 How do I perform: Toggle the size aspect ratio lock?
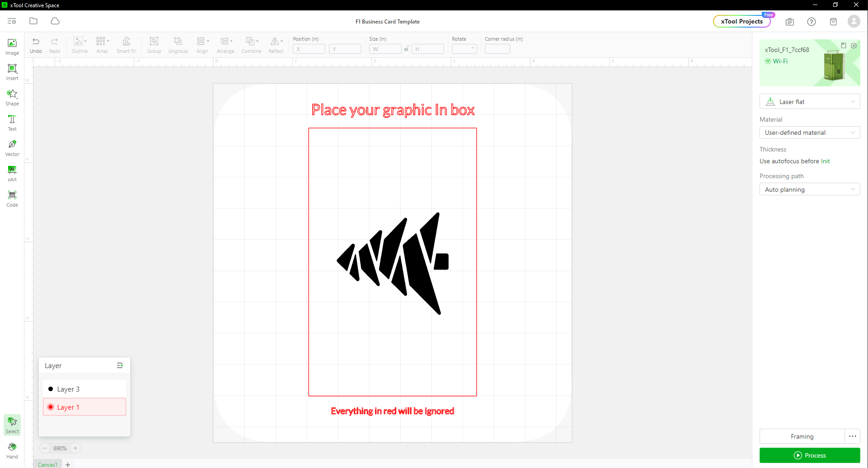(x=407, y=49)
